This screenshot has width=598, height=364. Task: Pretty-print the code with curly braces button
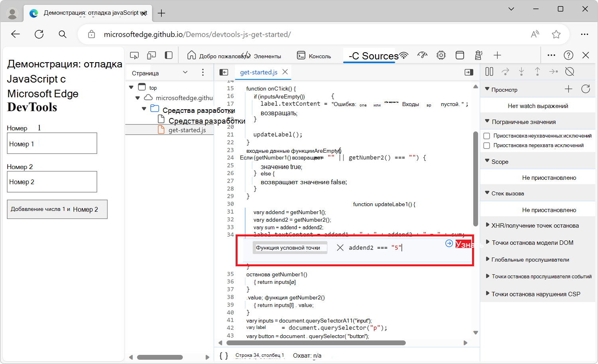pyautogui.click(x=224, y=356)
